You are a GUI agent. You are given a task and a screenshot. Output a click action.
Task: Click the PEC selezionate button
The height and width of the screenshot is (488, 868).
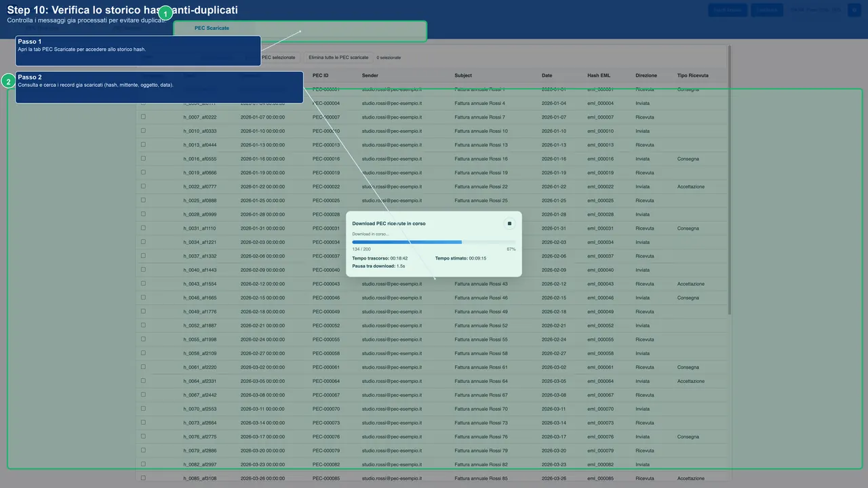coord(278,57)
